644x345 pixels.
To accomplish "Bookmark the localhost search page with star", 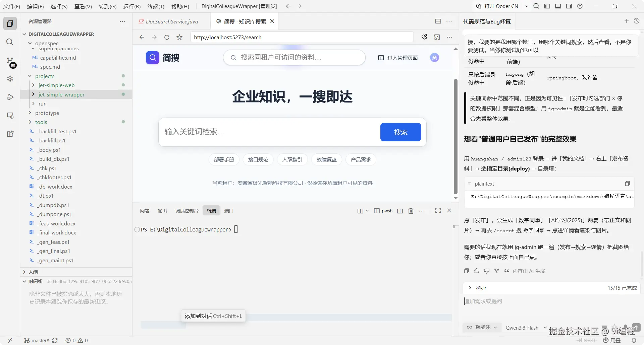I will pos(179,37).
